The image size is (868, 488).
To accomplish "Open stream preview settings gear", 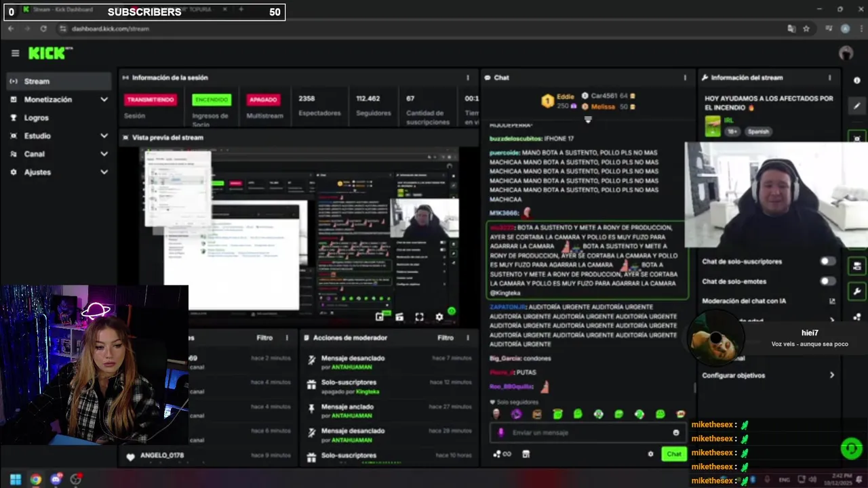I will click(x=439, y=317).
